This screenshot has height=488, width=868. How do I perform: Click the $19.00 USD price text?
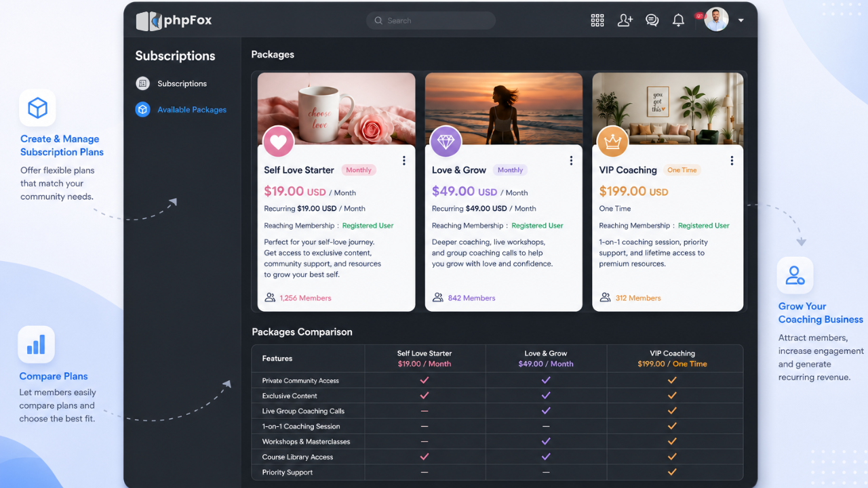click(295, 192)
